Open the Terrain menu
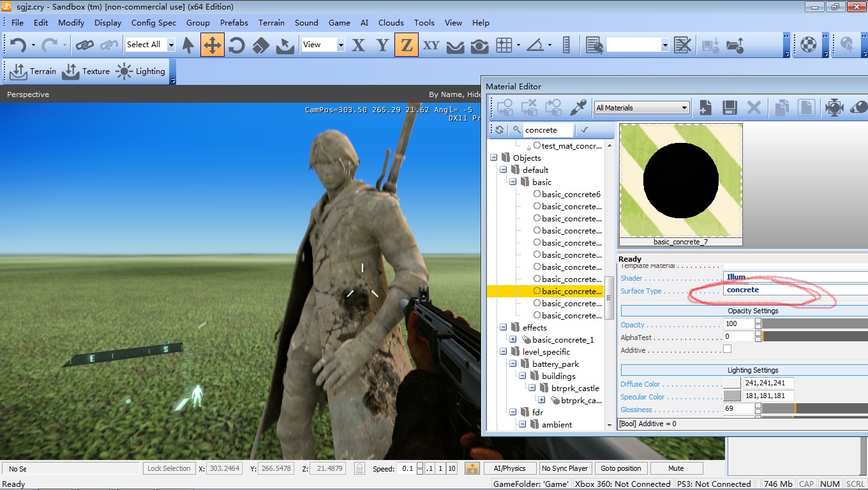 point(271,22)
